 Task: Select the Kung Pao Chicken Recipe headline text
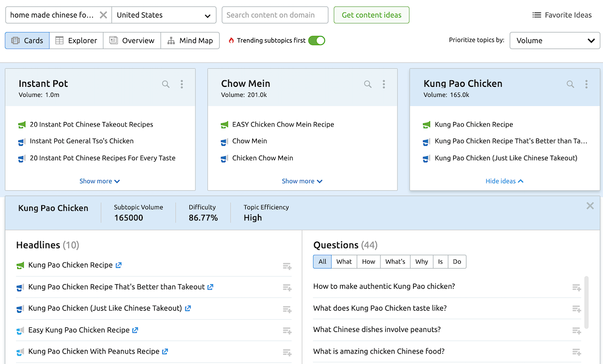tap(70, 265)
